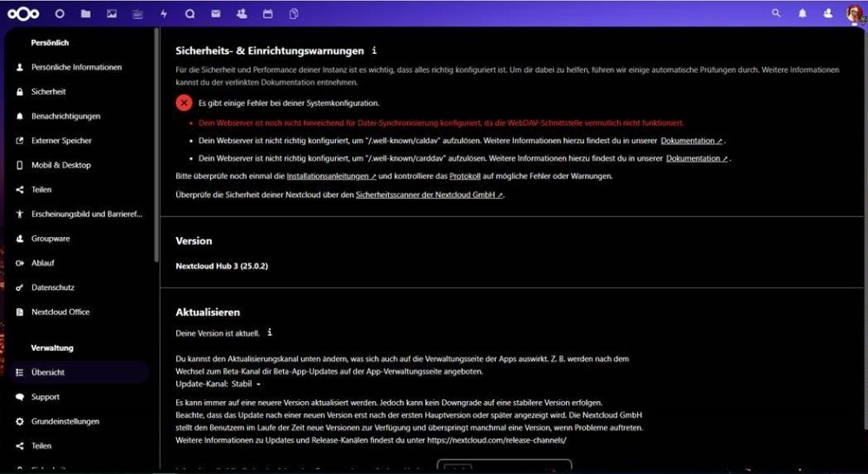868x474 pixels.
Task: Click the gear icon for Grundeinstellungen
Action: tap(20, 421)
